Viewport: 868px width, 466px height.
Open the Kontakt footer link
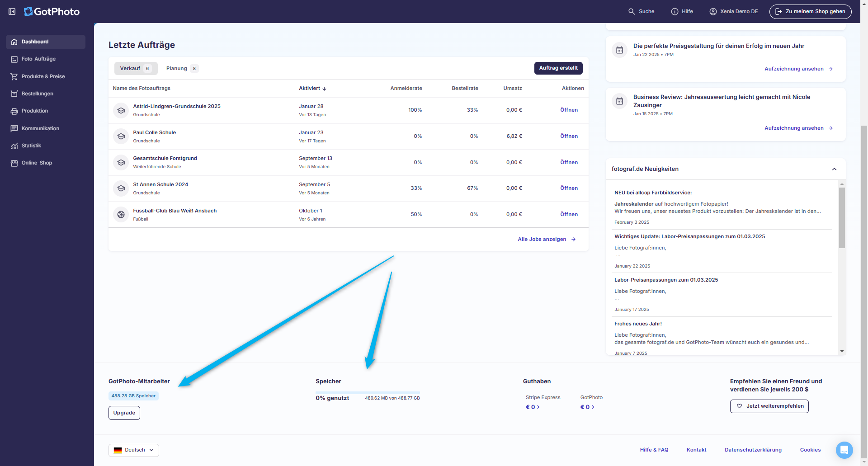(x=696, y=450)
